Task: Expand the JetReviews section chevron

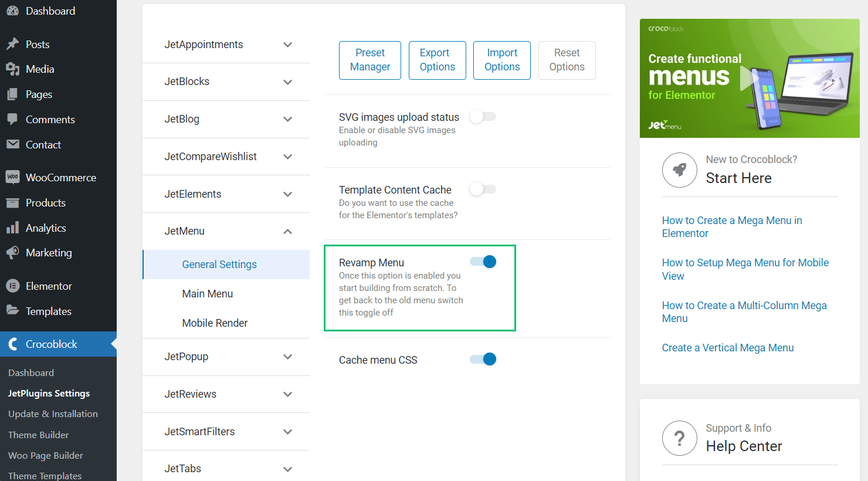Action: pos(287,394)
